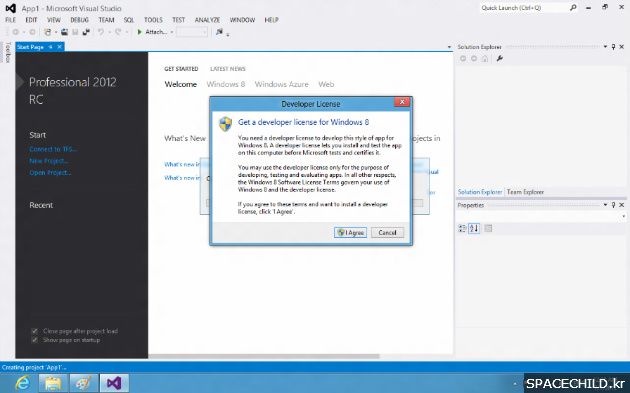Click the Redo toolbar icon
Viewport: 630px width, 393px height.
[118, 32]
